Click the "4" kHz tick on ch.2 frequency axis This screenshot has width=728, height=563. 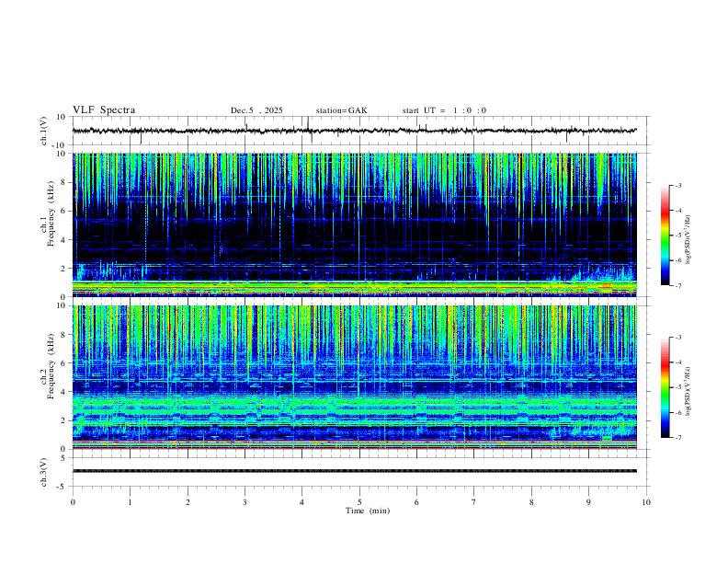(x=63, y=392)
